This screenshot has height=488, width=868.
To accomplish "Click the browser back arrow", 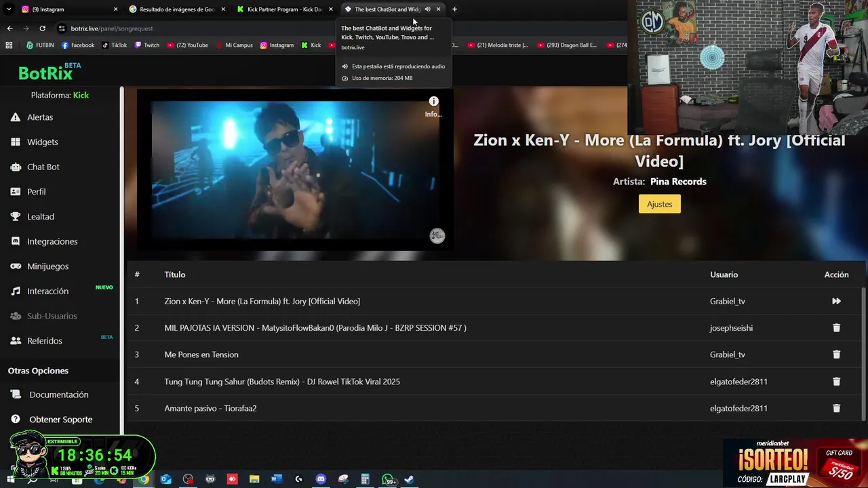I will (x=9, y=28).
